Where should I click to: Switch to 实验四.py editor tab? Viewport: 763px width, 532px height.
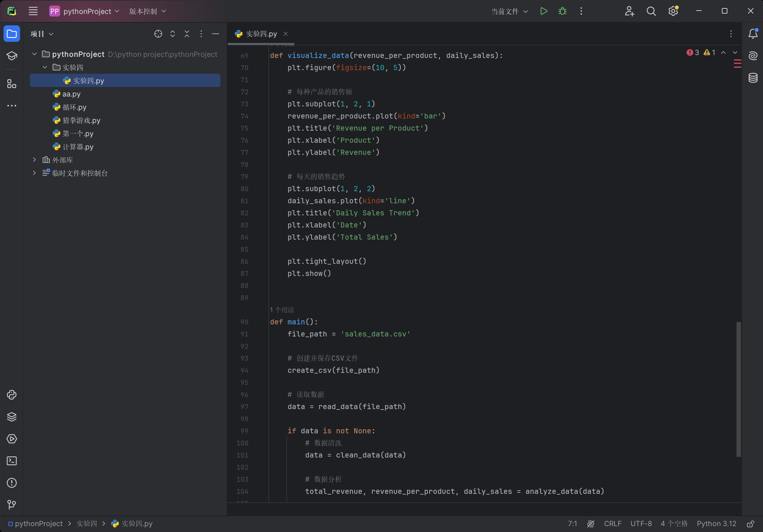[261, 34]
